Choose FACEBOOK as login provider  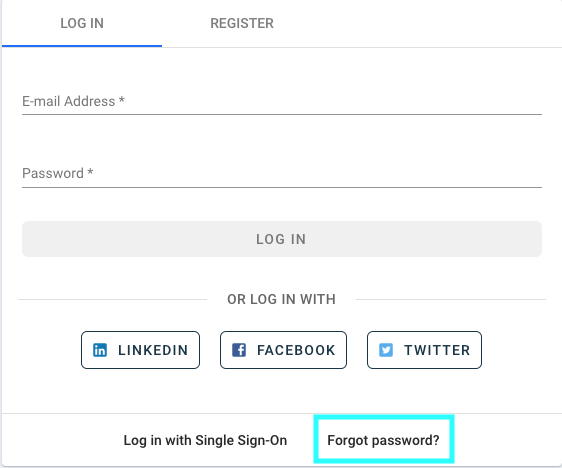point(296,350)
